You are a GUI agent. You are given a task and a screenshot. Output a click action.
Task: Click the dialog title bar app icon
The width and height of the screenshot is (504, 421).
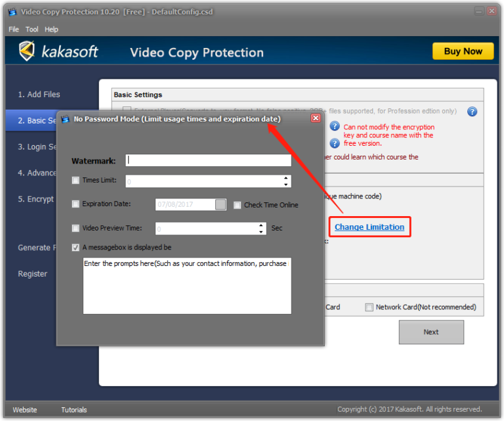pos(65,119)
